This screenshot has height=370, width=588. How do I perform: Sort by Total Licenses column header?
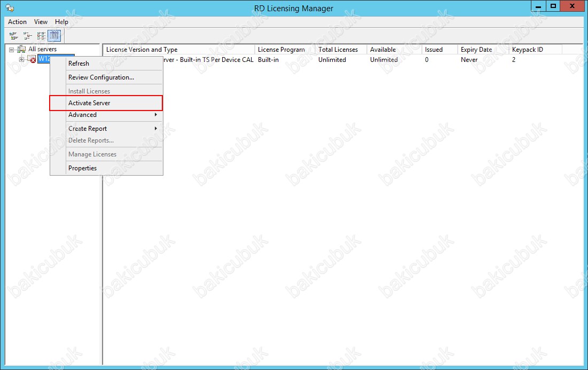(x=341, y=50)
